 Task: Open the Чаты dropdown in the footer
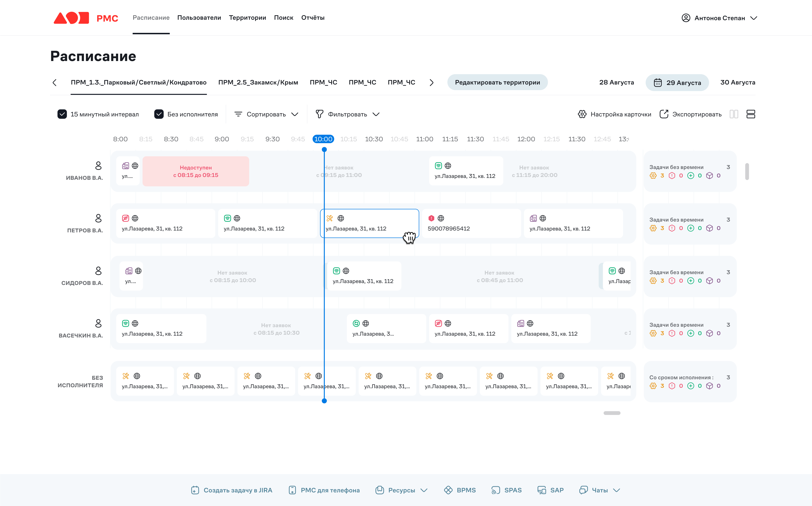pyautogui.click(x=600, y=490)
